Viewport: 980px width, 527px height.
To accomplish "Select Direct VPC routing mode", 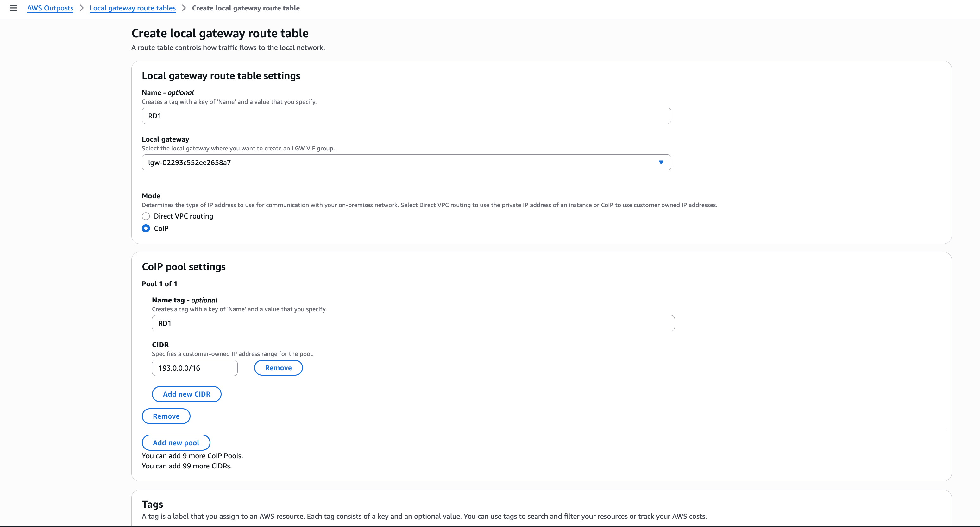I will click(146, 216).
